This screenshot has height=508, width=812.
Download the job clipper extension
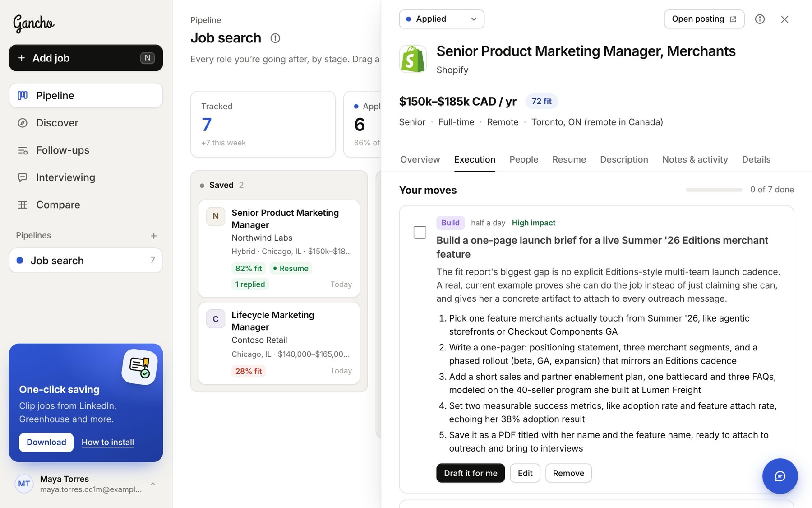pyautogui.click(x=46, y=442)
